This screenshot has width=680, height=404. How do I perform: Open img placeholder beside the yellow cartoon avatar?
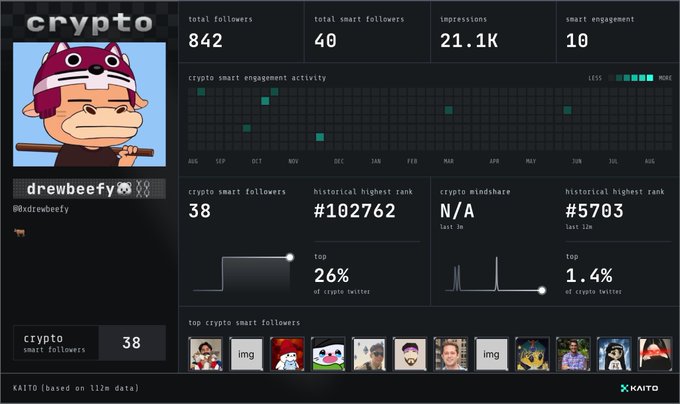tap(491, 354)
